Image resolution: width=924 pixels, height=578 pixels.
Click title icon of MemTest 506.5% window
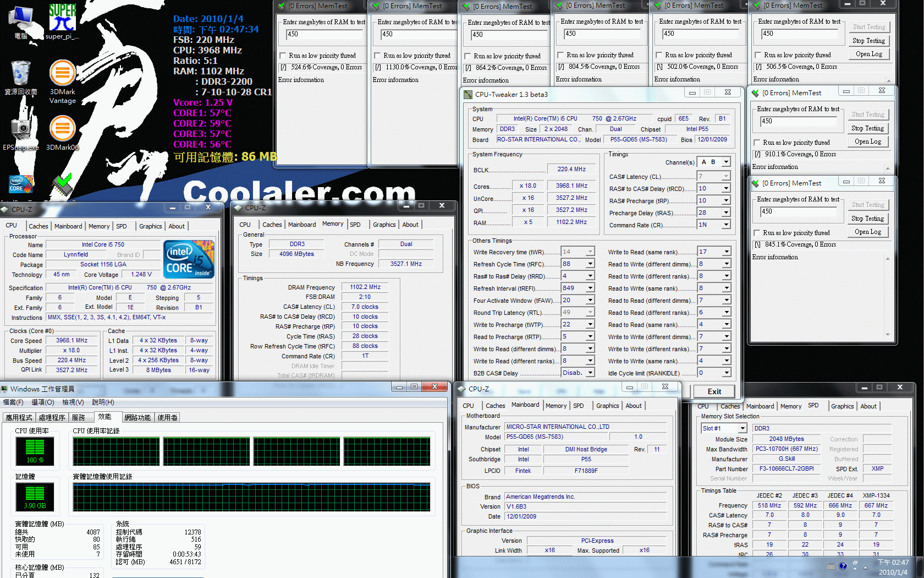point(757,6)
